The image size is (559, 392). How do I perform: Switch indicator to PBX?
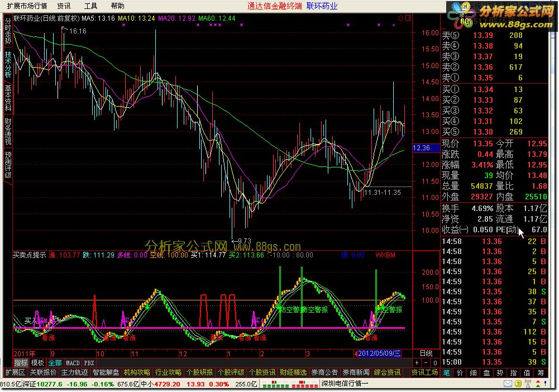click(x=89, y=363)
